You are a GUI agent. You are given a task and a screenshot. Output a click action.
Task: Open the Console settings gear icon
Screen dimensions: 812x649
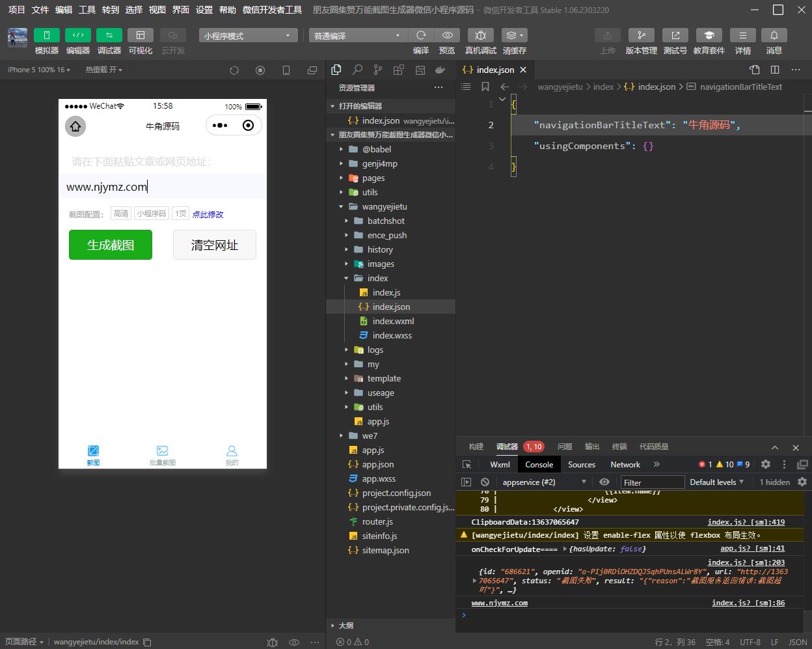point(802,482)
